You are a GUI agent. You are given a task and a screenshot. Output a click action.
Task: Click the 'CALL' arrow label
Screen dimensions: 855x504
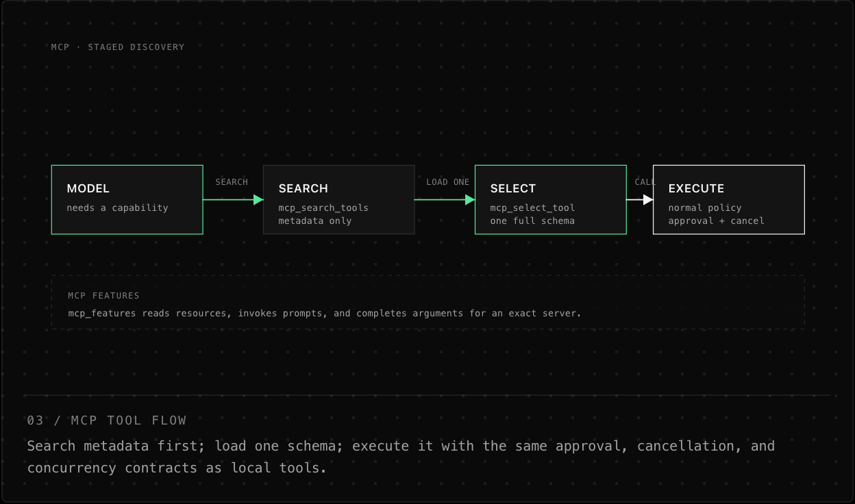coord(645,182)
